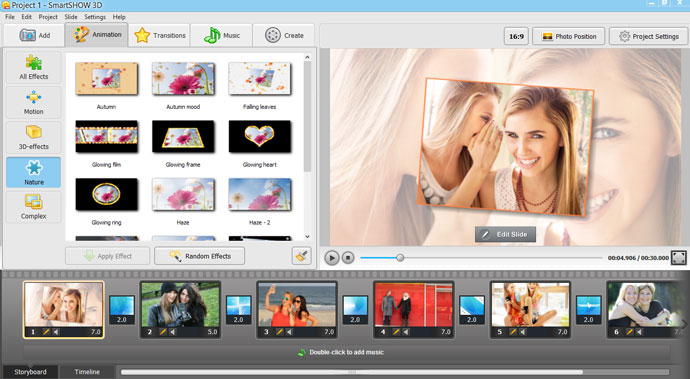Select the Nature effects category
The height and width of the screenshot is (379, 690).
33,172
